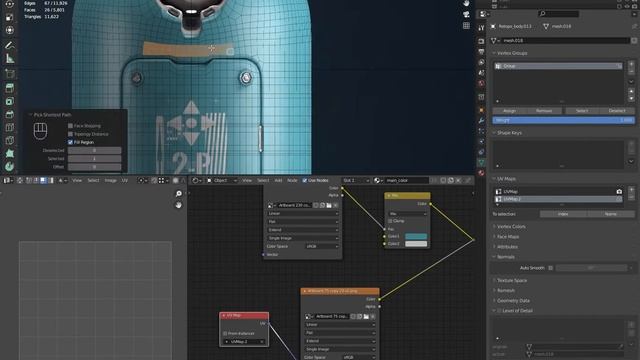Click the properties search magnifier icon

(542, 14)
